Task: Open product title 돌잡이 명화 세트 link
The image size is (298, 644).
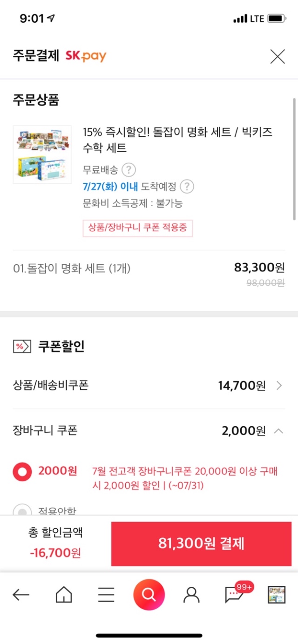Action: (177, 140)
